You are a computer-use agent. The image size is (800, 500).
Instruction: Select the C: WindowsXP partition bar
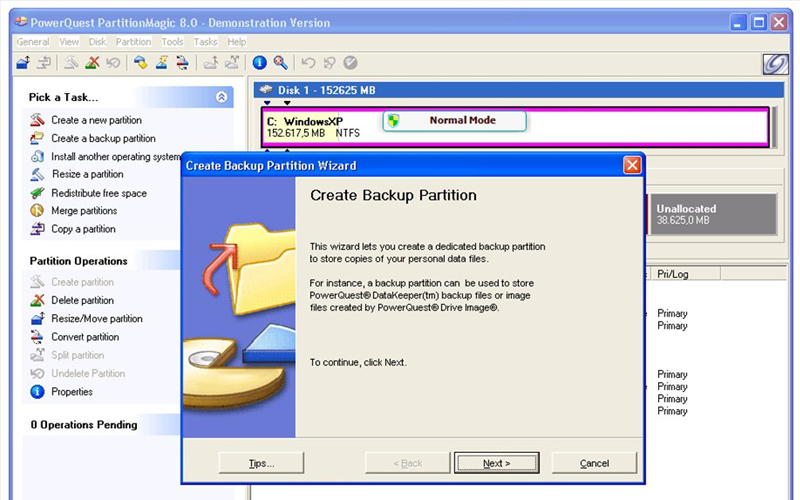tap(515, 127)
